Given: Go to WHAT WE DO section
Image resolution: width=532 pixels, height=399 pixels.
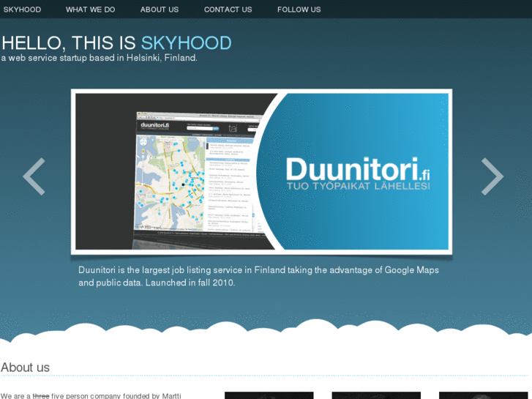Looking at the screenshot, I should [x=90, y=10].
